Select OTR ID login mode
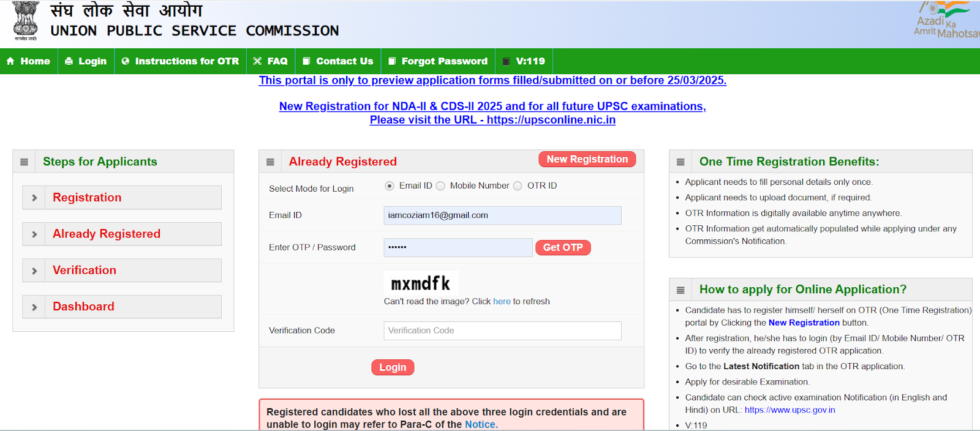 pyautogui.click(x=518, y=186)
